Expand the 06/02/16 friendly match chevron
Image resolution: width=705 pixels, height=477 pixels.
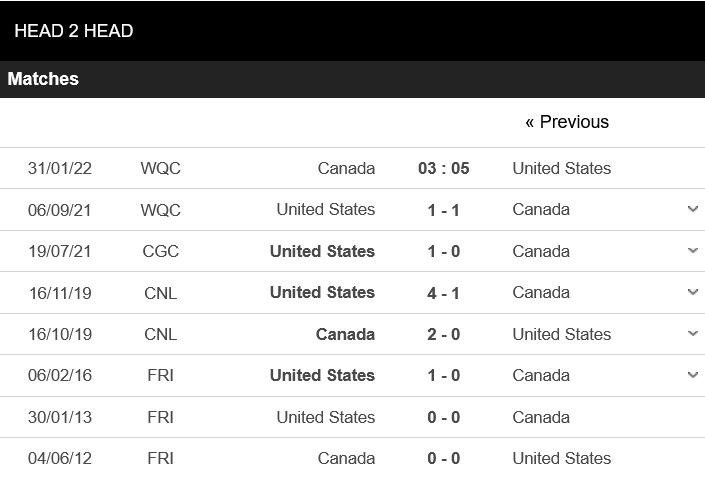tap(692, 375)
